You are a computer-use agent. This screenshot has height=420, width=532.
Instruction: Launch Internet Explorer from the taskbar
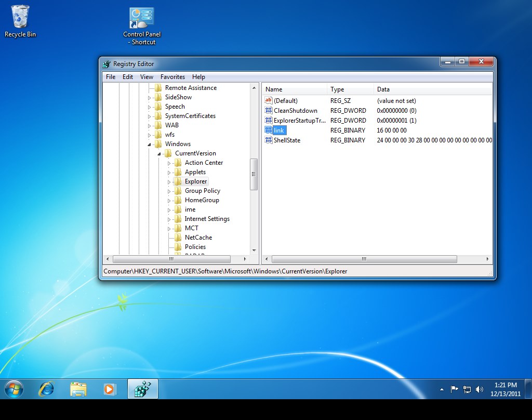(x=46, y=389)
